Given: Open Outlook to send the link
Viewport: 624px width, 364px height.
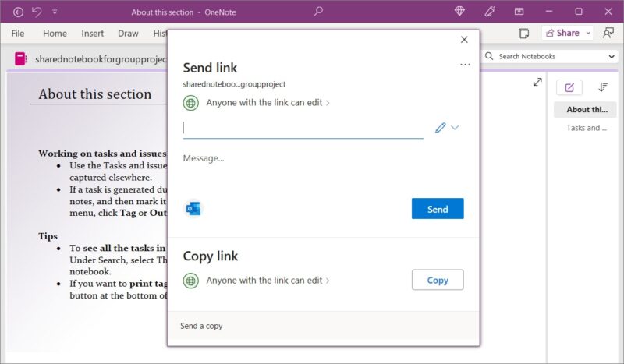Looking at the screenshot, I should [x=193, y=208].
